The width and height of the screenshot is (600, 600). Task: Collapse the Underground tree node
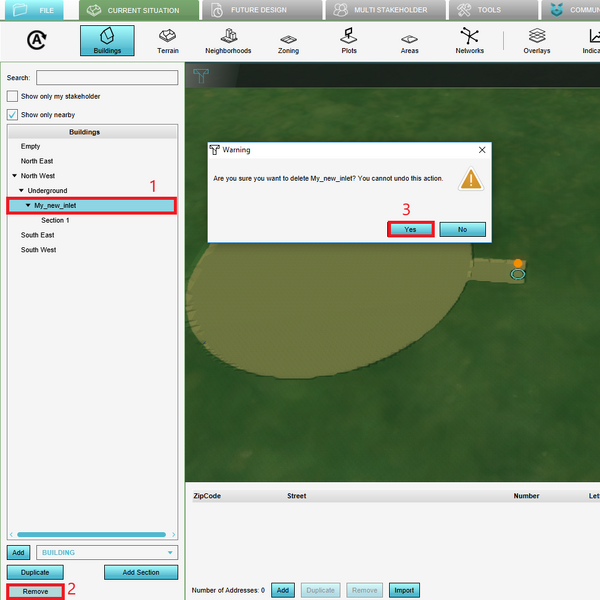pyautogui.click(x=21, y=190)
